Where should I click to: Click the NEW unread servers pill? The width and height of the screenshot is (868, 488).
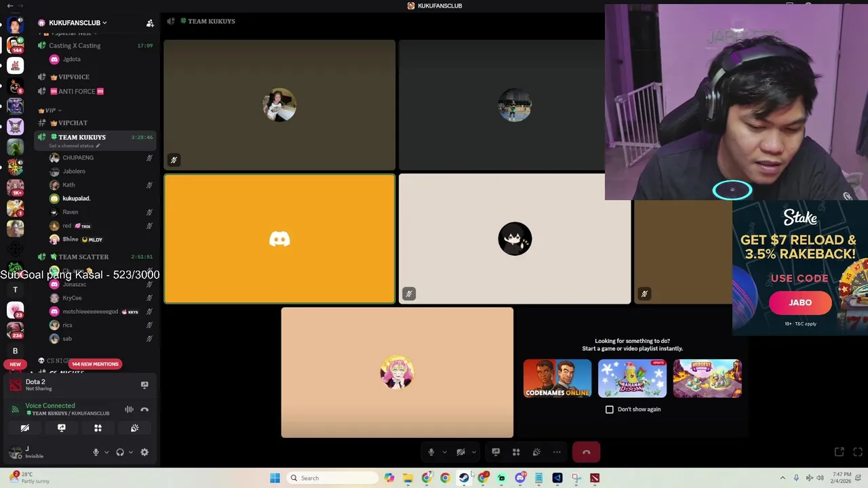pos(15,364)
